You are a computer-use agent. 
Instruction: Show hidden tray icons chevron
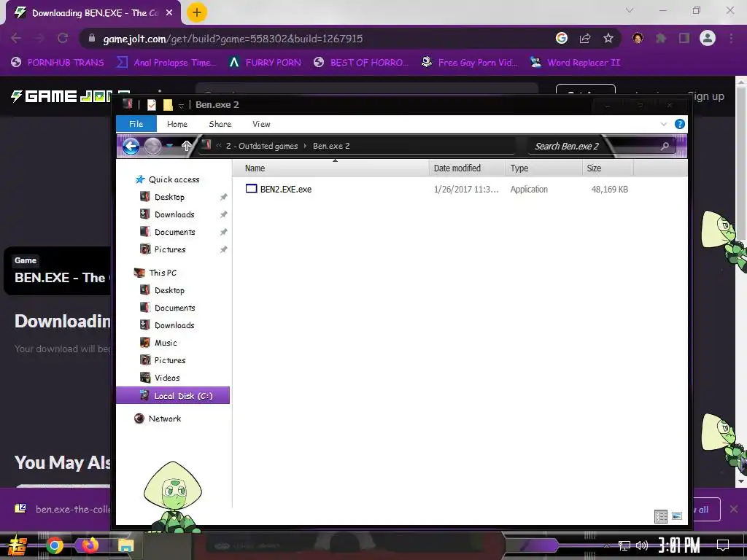(606, 546)
